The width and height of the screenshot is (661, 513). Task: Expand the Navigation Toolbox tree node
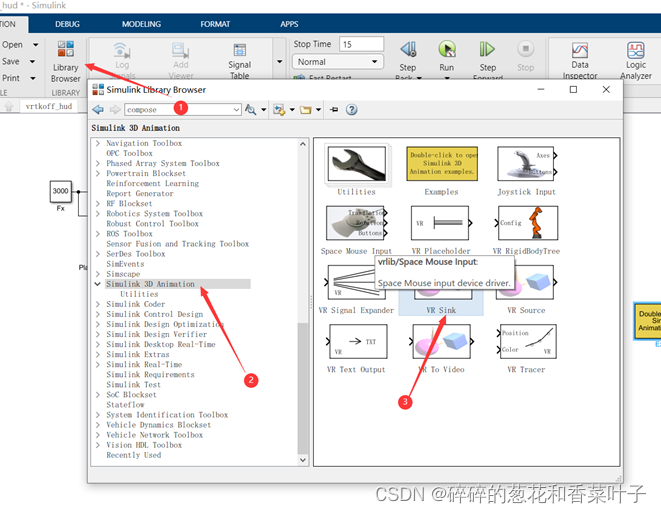(x=98, y=143)
